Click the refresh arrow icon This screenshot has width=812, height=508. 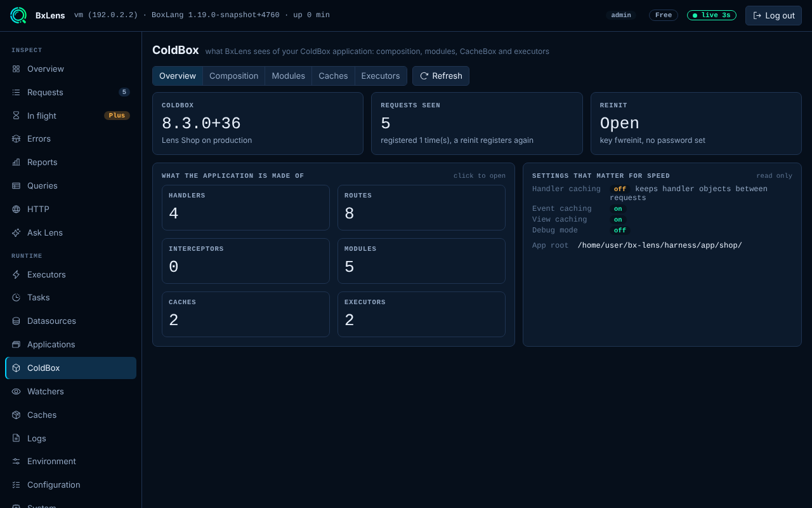(424, 76)
